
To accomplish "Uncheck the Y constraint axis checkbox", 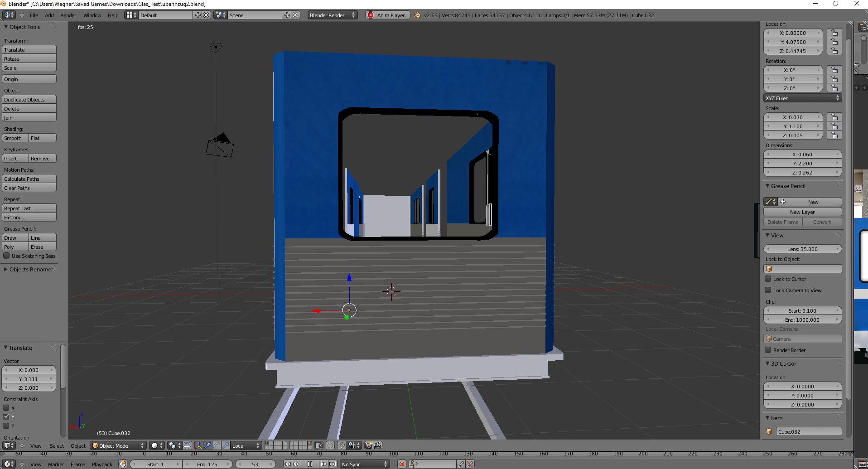I will [6, 417].
